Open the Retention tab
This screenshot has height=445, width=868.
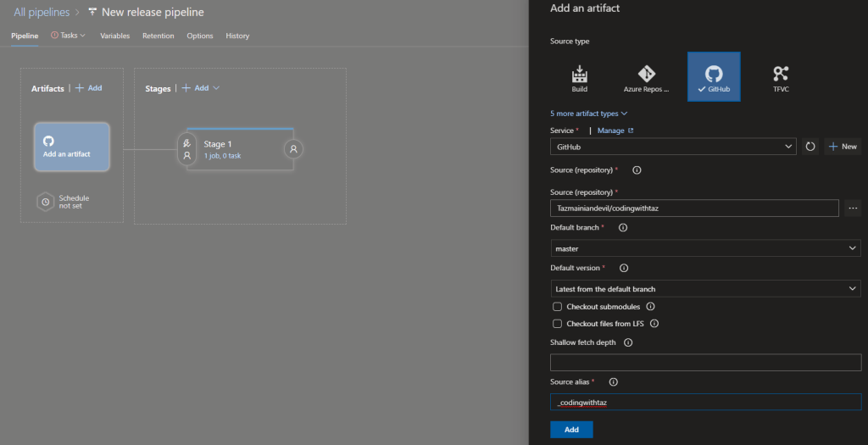coord(158,36)
